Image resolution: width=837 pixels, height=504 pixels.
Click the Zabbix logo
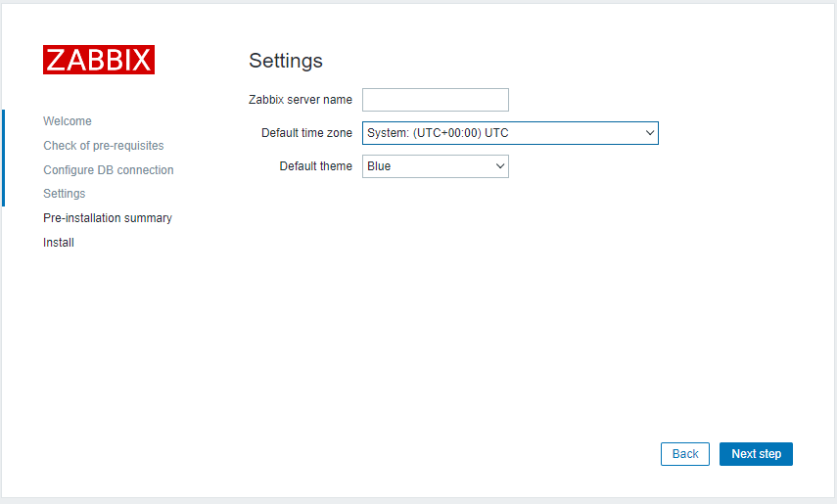99,60
